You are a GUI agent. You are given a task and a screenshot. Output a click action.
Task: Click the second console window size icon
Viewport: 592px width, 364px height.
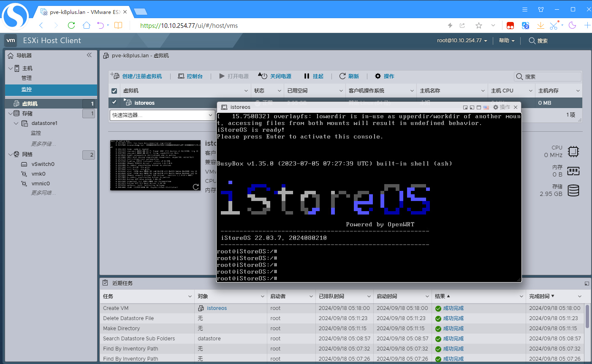472,107
